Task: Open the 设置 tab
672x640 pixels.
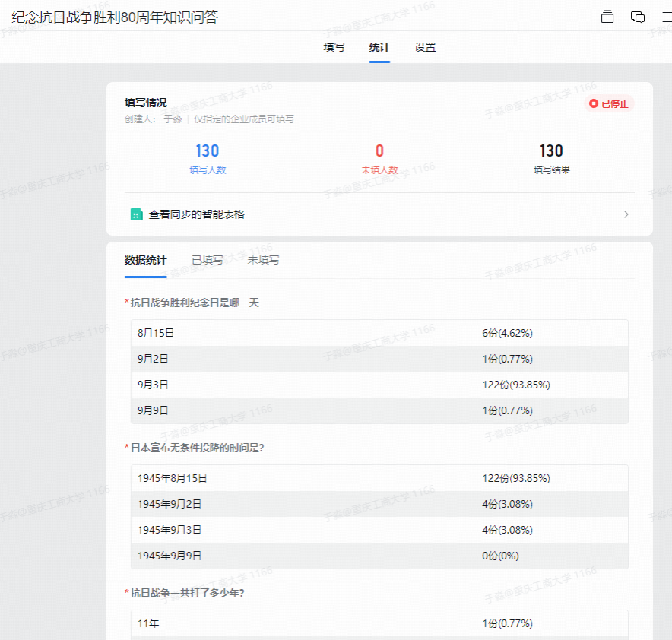Action: 425,46
